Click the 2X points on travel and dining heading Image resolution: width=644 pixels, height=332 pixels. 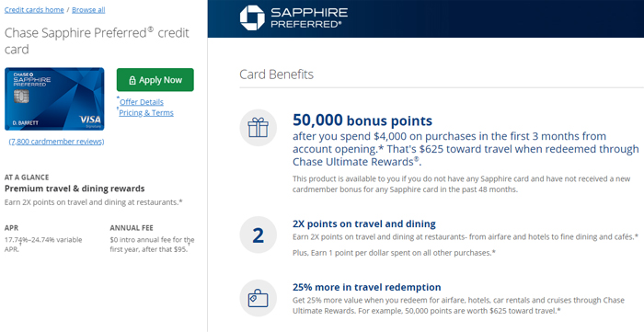[x=364, y=224]
